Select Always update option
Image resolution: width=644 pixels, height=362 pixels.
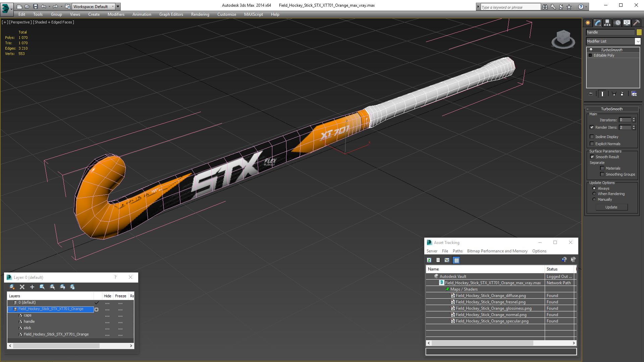[594, 188]
